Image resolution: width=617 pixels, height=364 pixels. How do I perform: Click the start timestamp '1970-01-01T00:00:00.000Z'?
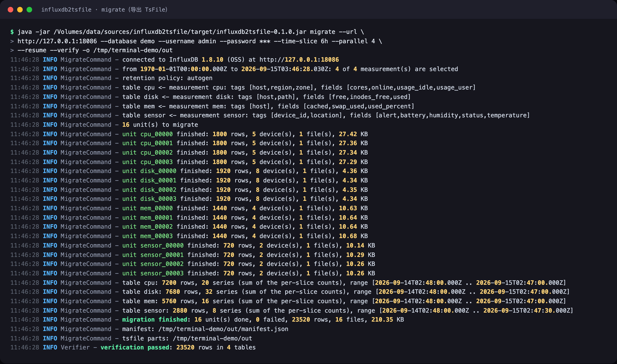click(x=184, y=69)
